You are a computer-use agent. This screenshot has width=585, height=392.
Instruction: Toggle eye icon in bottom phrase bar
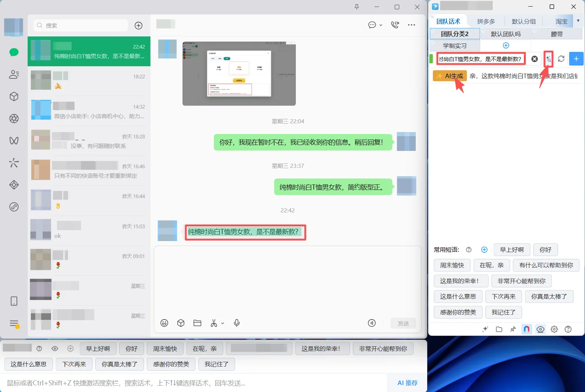point(55,349)
